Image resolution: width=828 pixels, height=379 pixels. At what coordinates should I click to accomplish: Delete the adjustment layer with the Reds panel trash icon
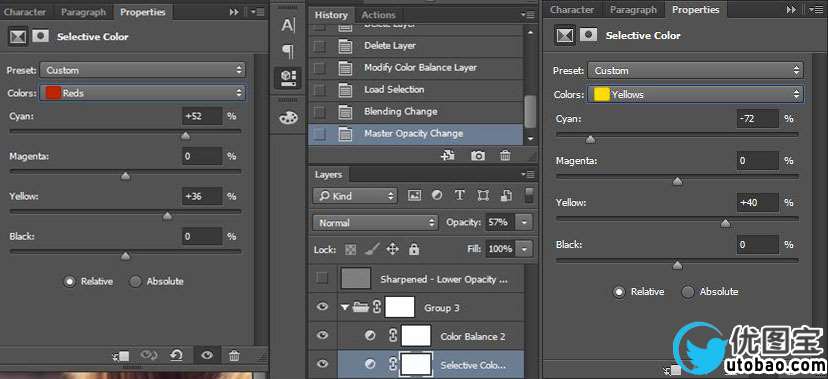234,355
